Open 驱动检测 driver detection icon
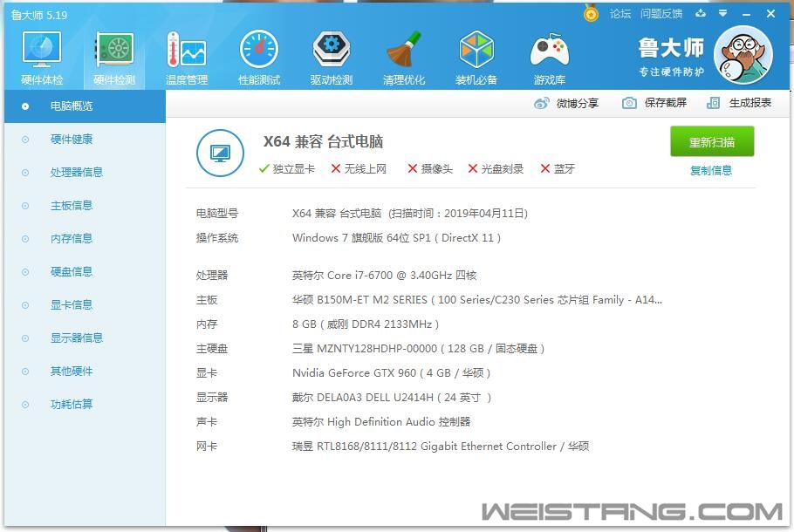 (x=332, y=57)
